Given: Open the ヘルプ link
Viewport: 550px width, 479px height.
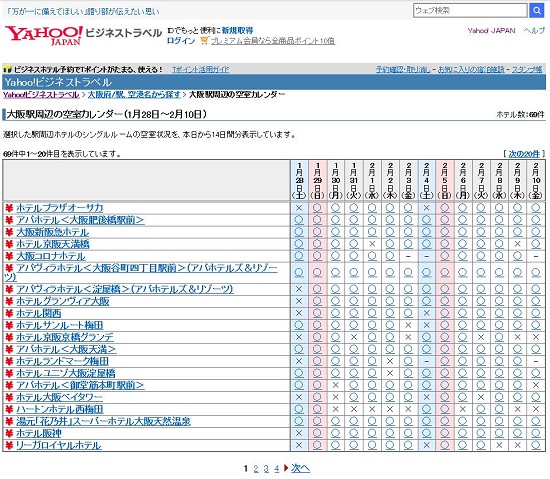Looking at the screenshot, I should pos(534,31).
